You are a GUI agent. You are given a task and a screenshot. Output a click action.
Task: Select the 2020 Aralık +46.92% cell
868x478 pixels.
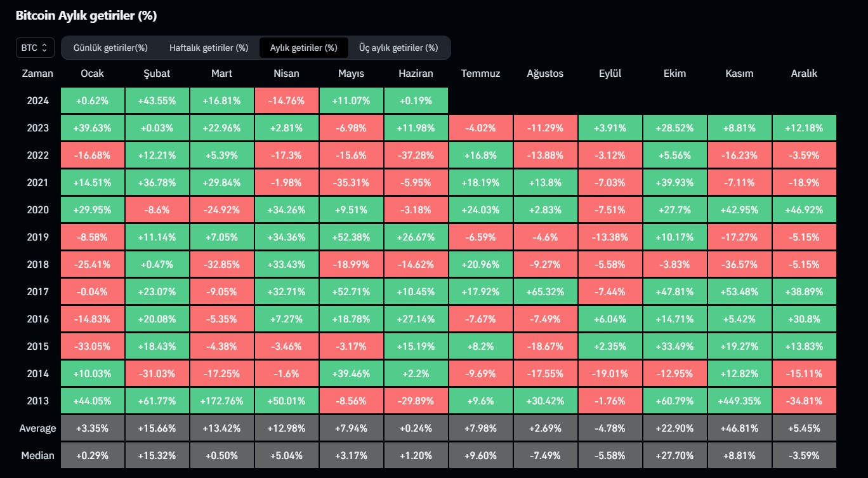804,209
